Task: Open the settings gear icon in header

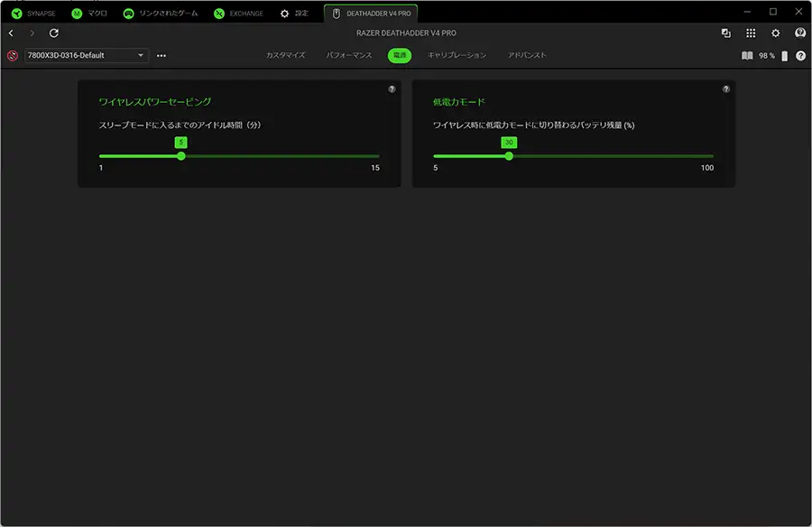Action: pos(775,33)
